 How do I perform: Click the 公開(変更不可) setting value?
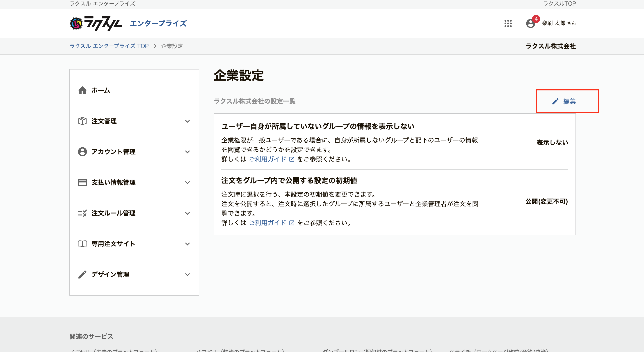(547, 201)
